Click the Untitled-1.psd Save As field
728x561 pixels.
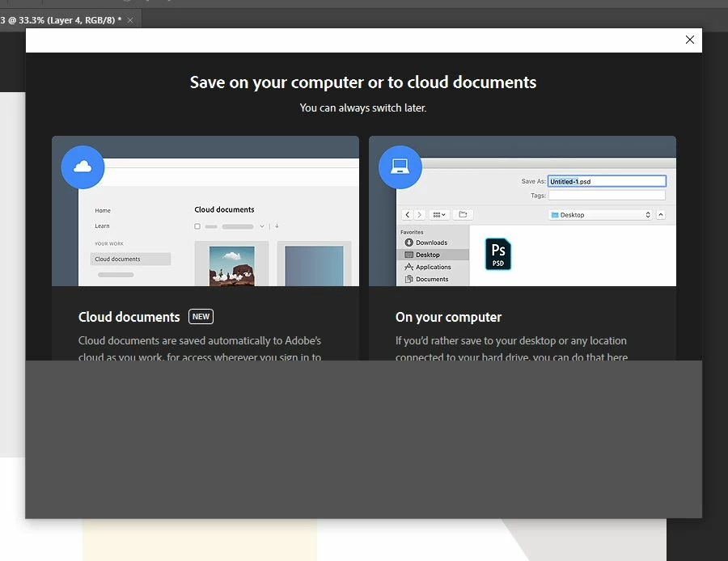(607, 181)
